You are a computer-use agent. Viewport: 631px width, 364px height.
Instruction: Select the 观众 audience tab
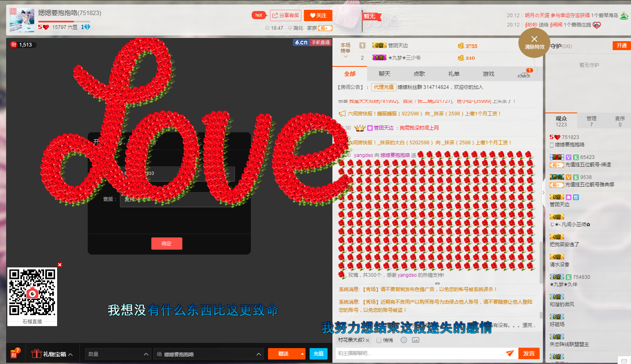pos(561,121)
